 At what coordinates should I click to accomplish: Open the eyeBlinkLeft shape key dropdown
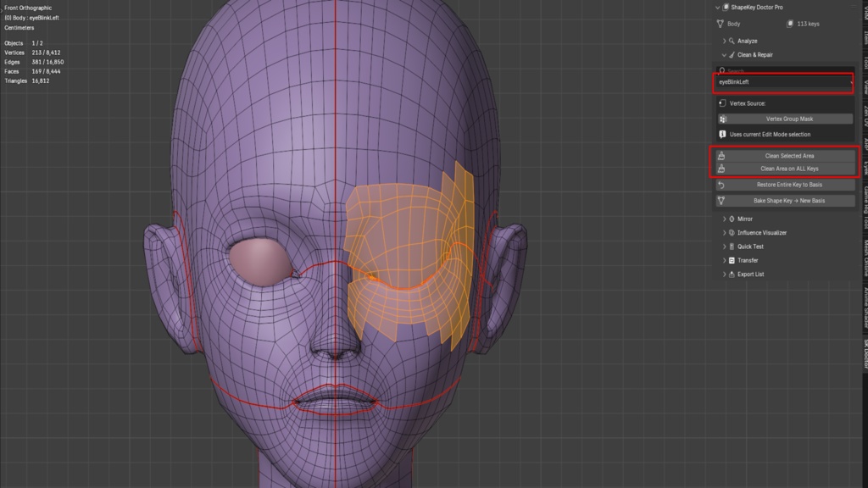(x=783, y=82)
